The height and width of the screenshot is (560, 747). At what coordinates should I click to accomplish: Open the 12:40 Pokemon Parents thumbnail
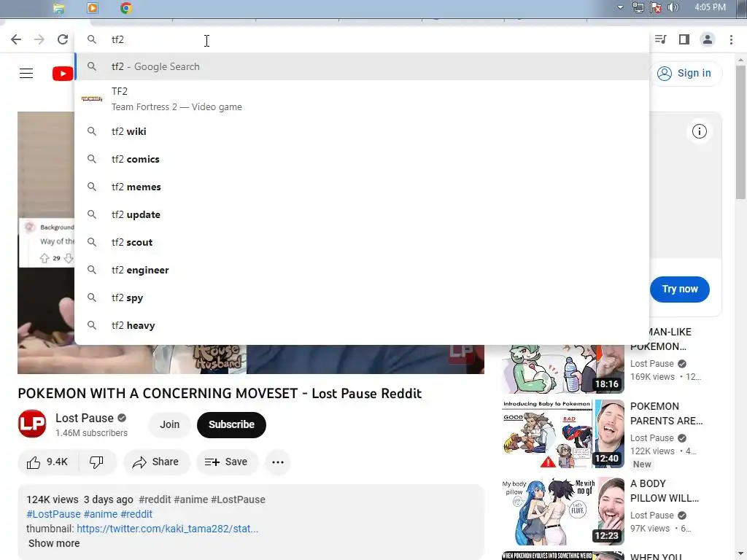pos(562,434)
